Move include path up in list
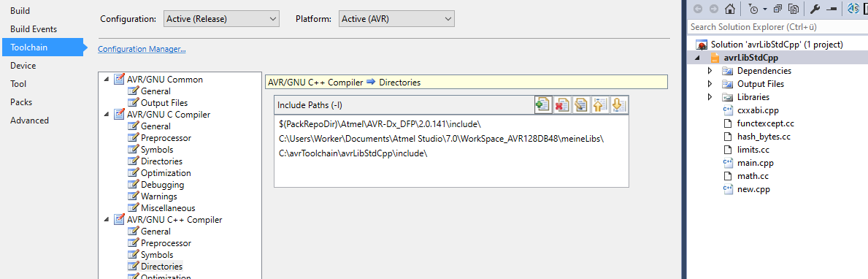 pos(599,104)
